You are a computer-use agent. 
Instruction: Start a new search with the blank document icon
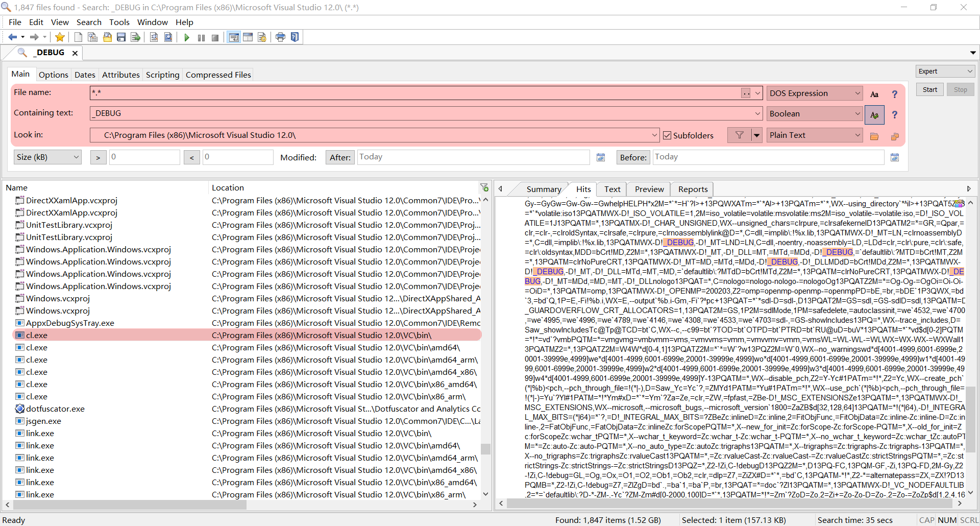(x=78, y=37)
